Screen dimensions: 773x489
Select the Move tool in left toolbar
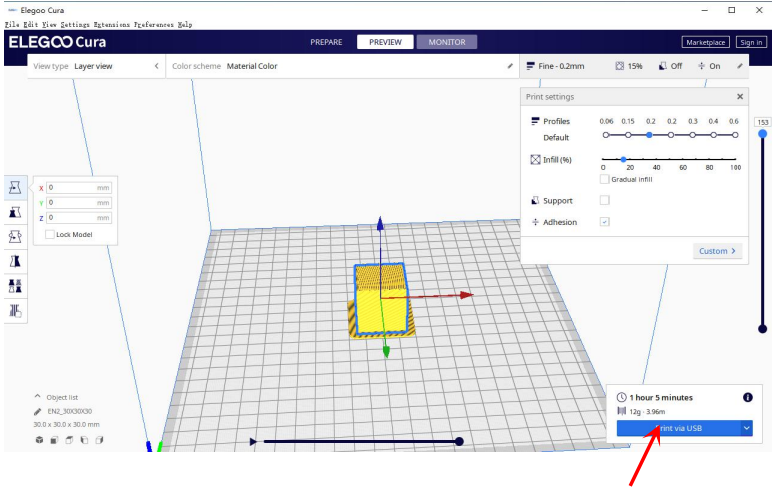15,187
